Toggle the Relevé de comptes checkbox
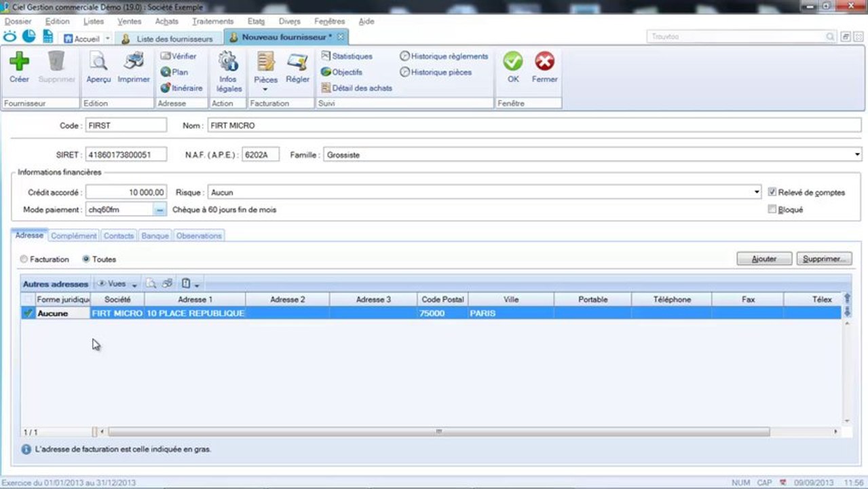868x489 pixels. 772,192
